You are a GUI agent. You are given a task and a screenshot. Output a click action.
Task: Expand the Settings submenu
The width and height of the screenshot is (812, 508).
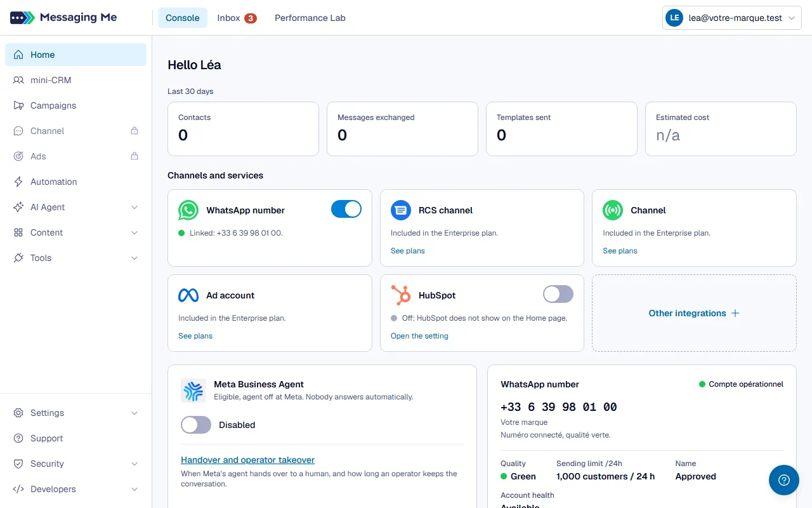pyautogui.click(x=134, y=413)
